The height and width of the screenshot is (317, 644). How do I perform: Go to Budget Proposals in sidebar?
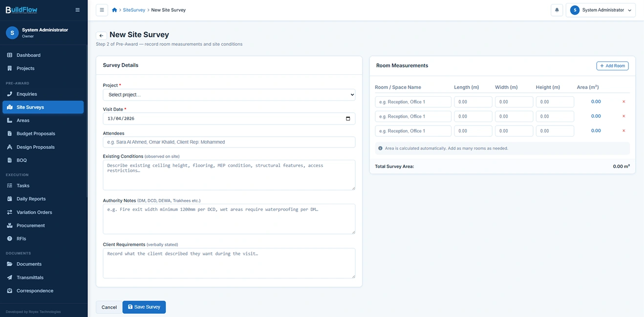36,134
